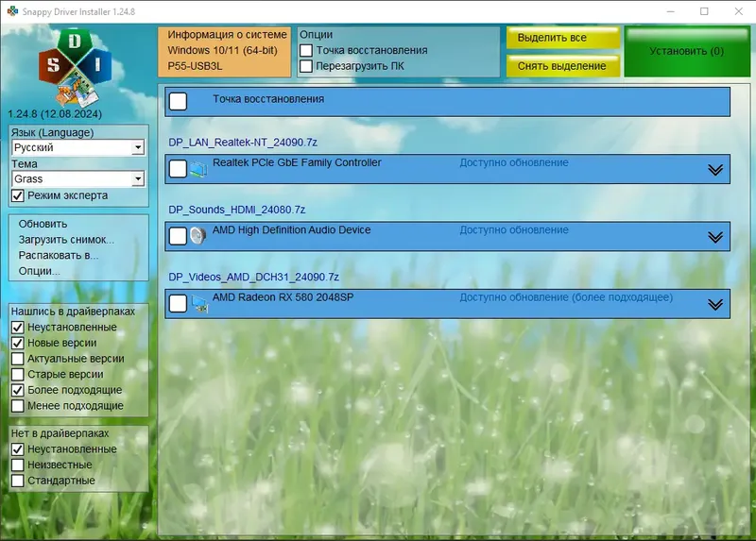Image resolution: width=756 pixels, height=541 pixels.
Task: Open the Тема dropdown showing Grass
Action: click(78, 179)
